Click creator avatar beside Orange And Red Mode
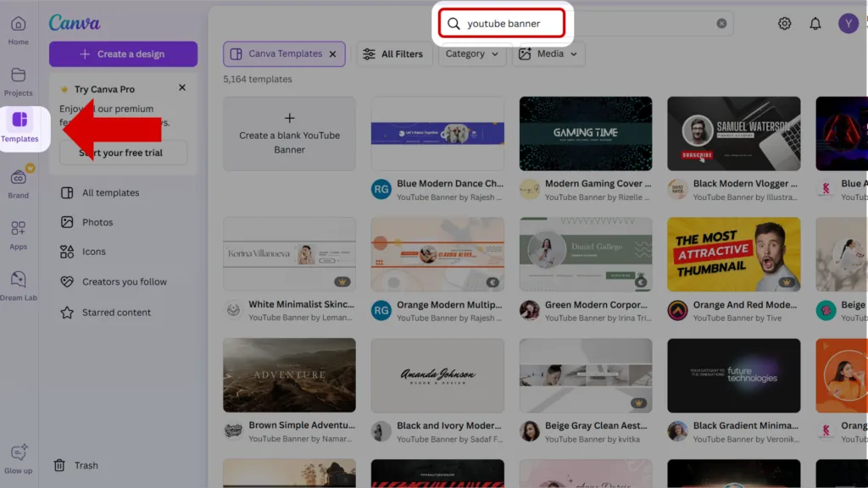 pos(677,310)
